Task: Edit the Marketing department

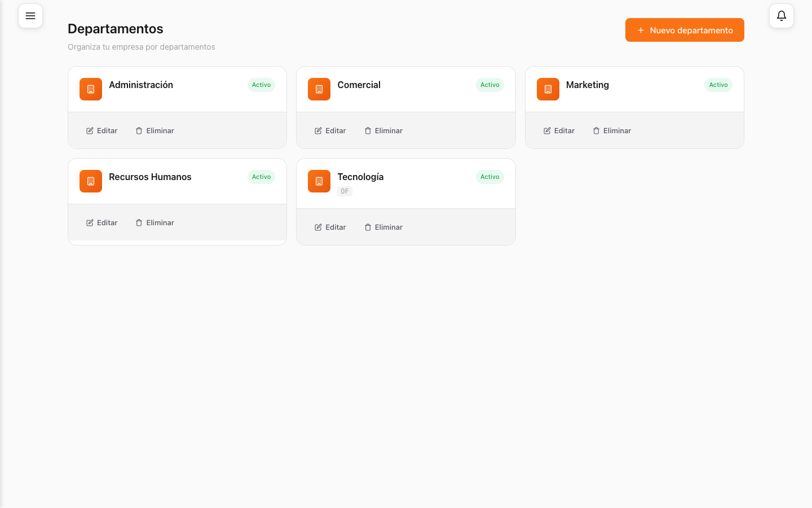Action: pos(559,130)
